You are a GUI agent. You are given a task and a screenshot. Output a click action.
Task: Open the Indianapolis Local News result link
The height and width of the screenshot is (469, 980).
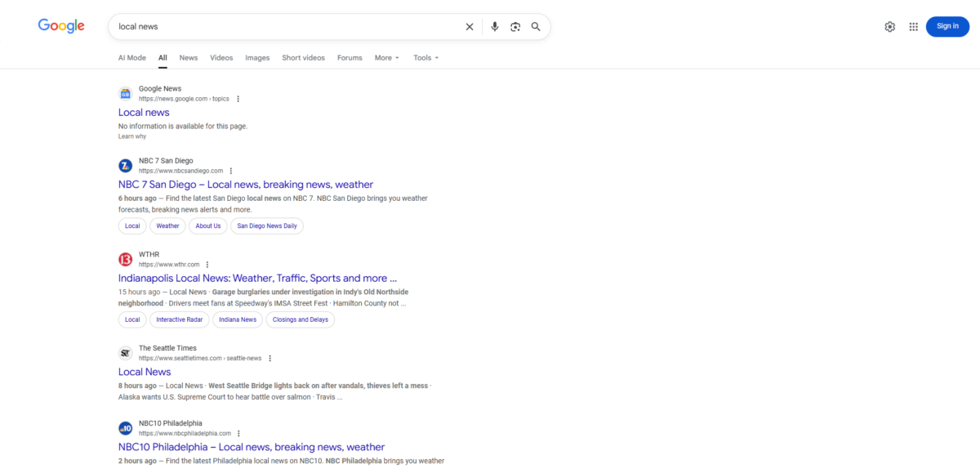[x=257, y=279]
